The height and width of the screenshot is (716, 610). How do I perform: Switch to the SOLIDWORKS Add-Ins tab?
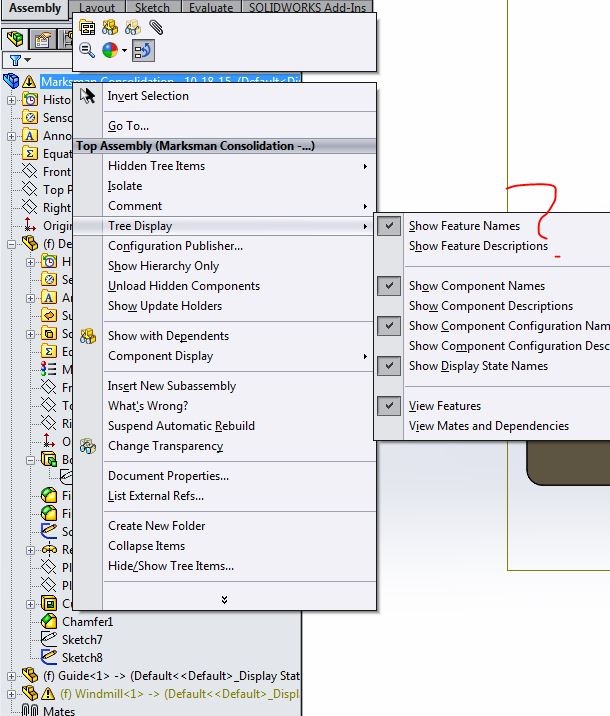pos(307,8)
